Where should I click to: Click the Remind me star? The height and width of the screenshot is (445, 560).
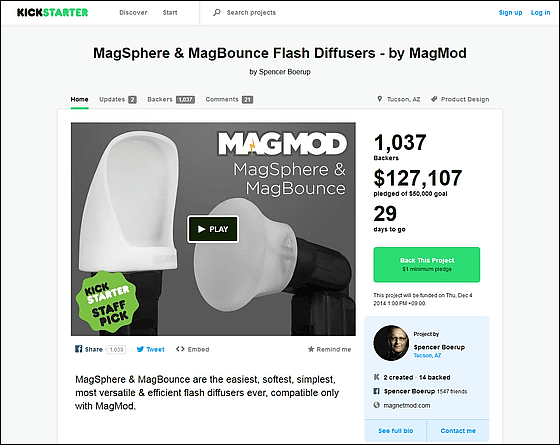coord(311,349)
